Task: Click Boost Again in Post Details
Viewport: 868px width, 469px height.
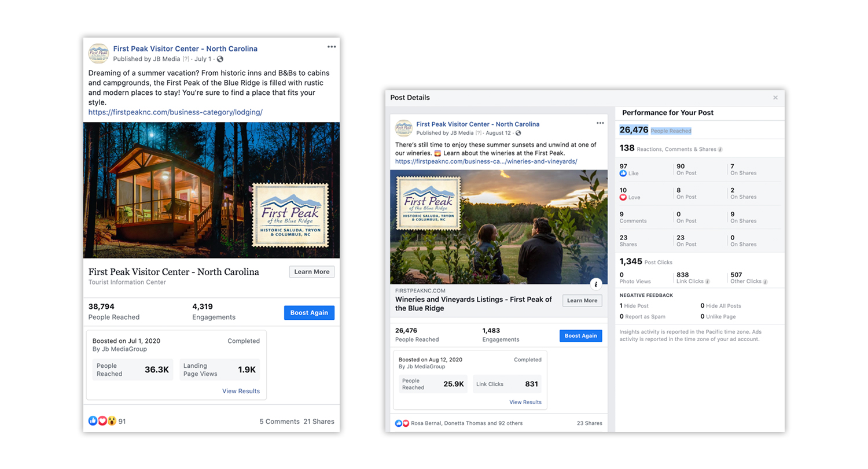Action: click(581, 336)
